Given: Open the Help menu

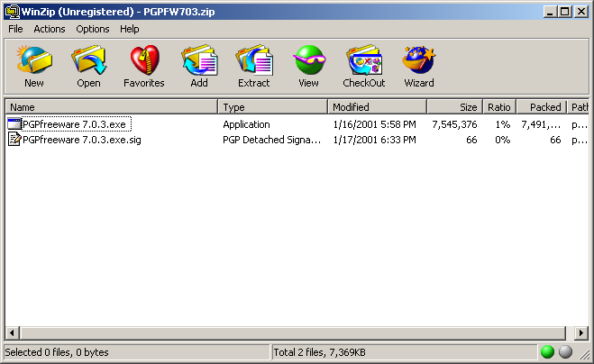Looking at the screenshot, I should (130, 29).
